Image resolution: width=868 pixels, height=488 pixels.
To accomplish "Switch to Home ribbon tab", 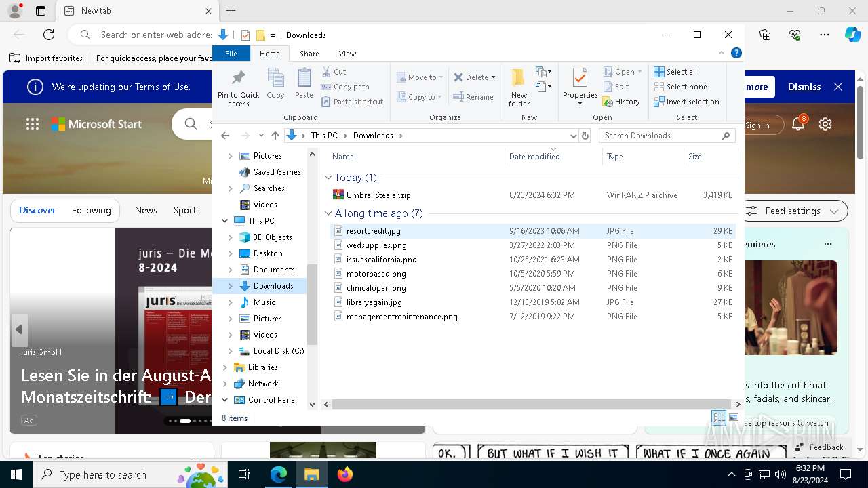I will [269, 54].
